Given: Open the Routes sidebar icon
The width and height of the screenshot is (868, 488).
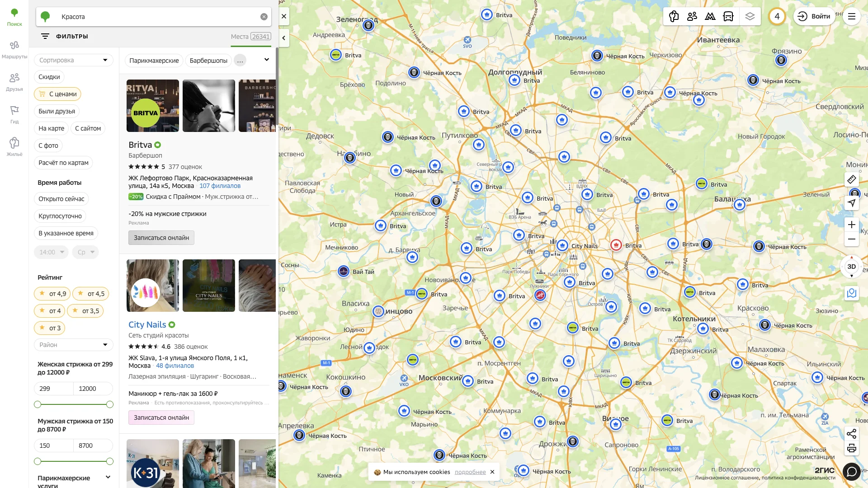Looking at the screenshot, I should pos(14,49).
